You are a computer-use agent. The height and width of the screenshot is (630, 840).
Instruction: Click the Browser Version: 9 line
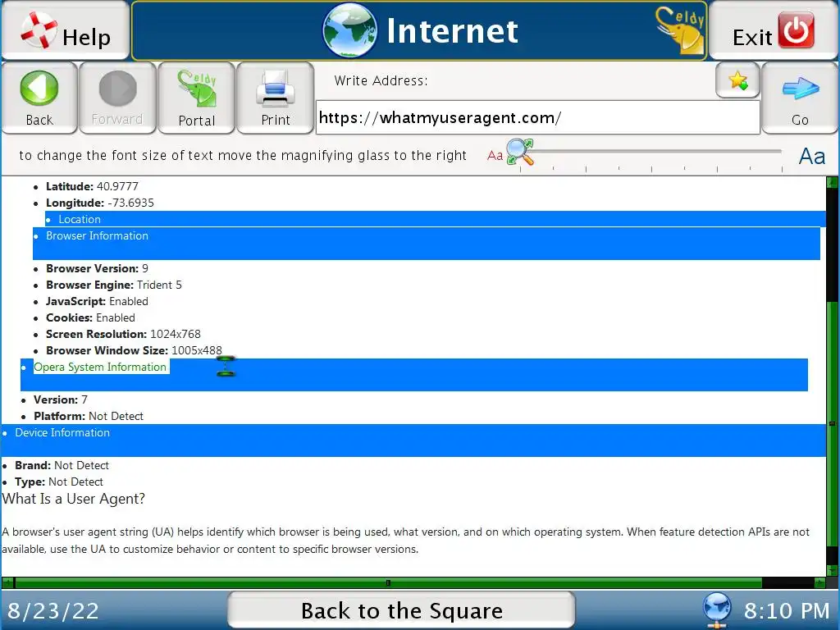(x=97, y=268)
